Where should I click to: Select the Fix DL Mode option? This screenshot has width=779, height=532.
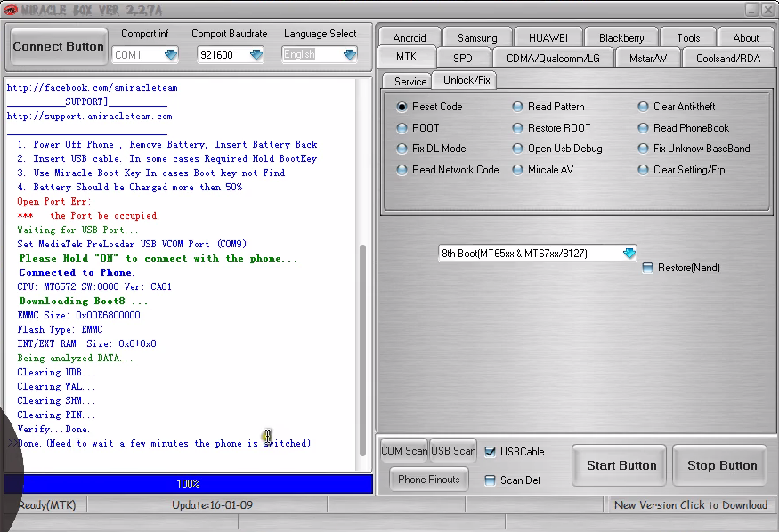(x=402, y=149)
